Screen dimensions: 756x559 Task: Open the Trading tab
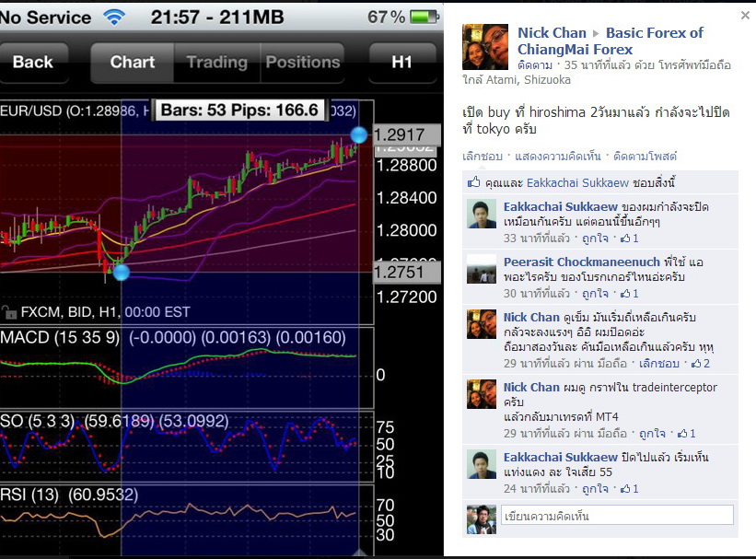(x=217, y=63)
